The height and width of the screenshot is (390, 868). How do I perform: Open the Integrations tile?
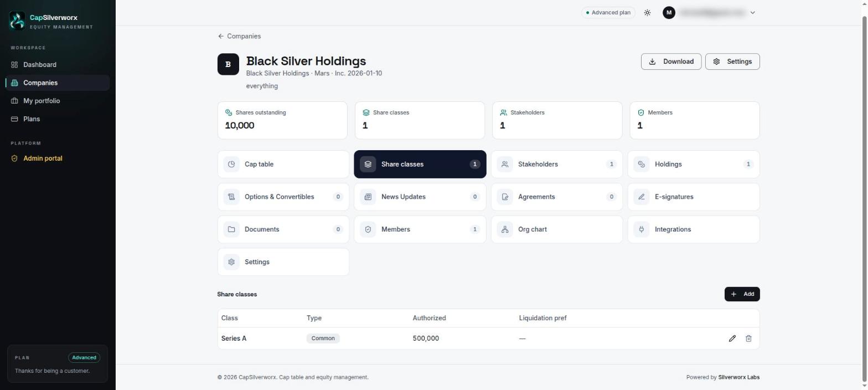694,229
